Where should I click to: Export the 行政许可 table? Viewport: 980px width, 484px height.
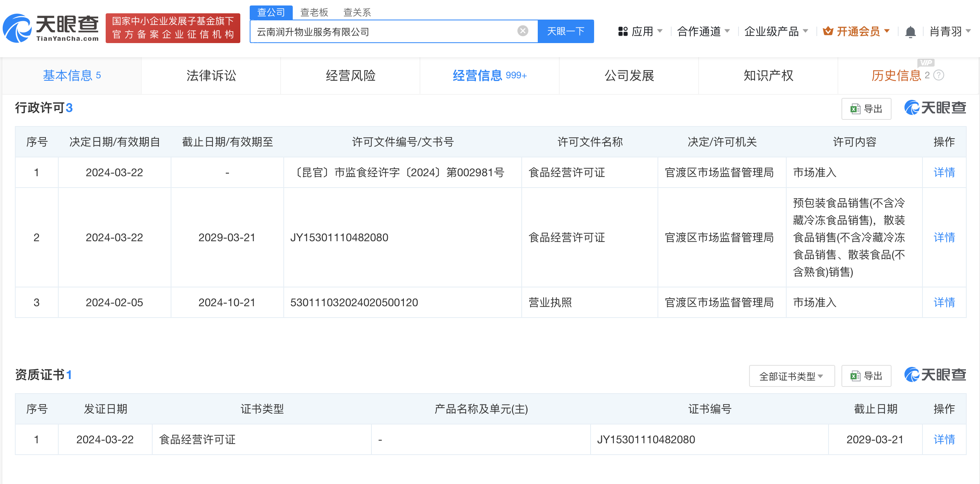[x=867, y=109]
